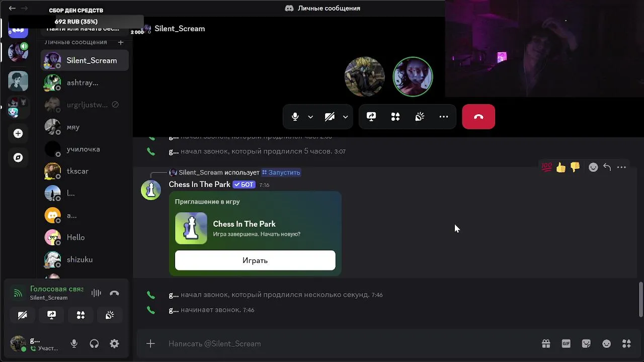
Task: Create new DM with plus icon
Action: [x=121, y=42]
